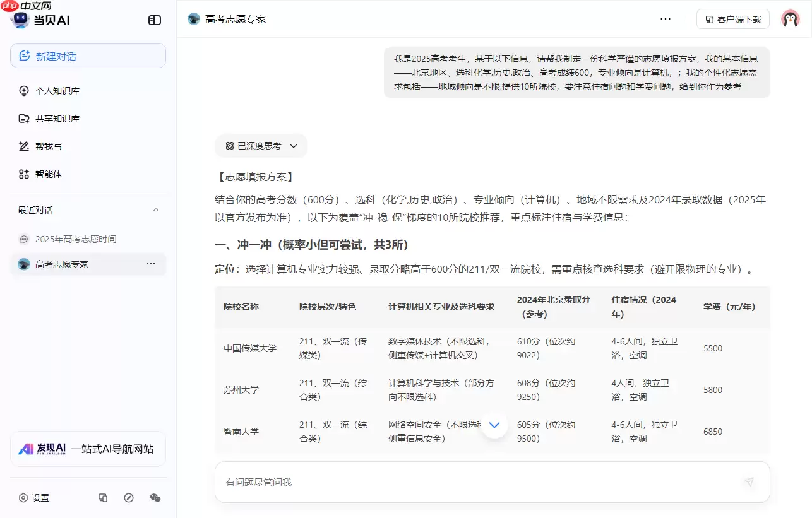Toggle the sidebar collapse control
Screen dimensions: 812x518
(x=154, y=20)
